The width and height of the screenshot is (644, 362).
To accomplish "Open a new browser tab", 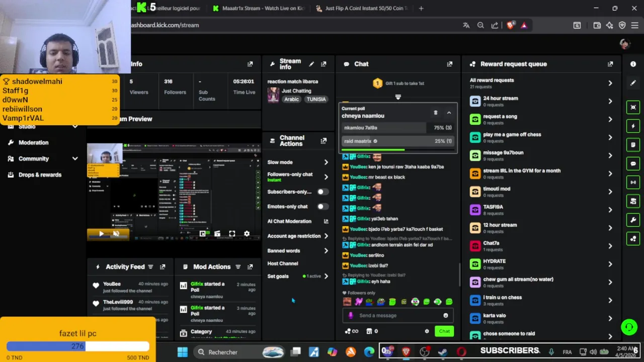I will pyautogui.click(x=421, y=8).
